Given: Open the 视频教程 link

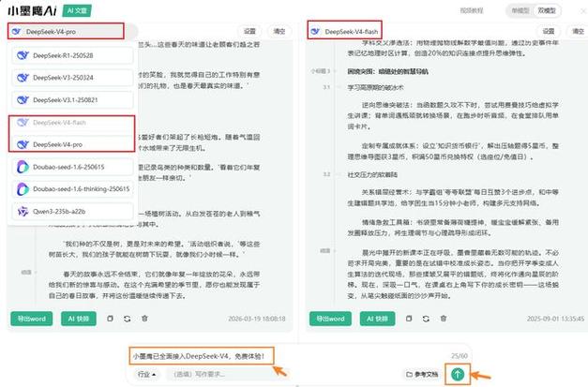Looking at the screenshot, I should coord(472,10).
